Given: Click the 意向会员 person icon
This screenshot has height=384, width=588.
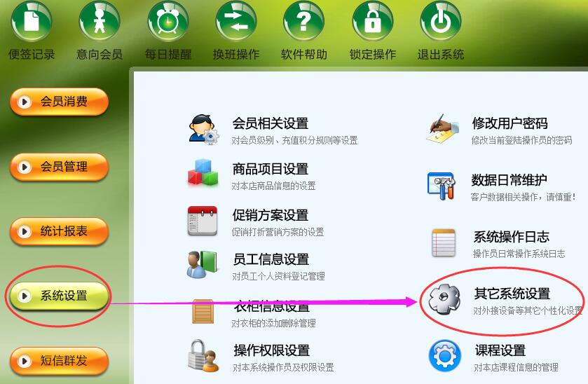Looking at the screenshot, I should point(100,20).
